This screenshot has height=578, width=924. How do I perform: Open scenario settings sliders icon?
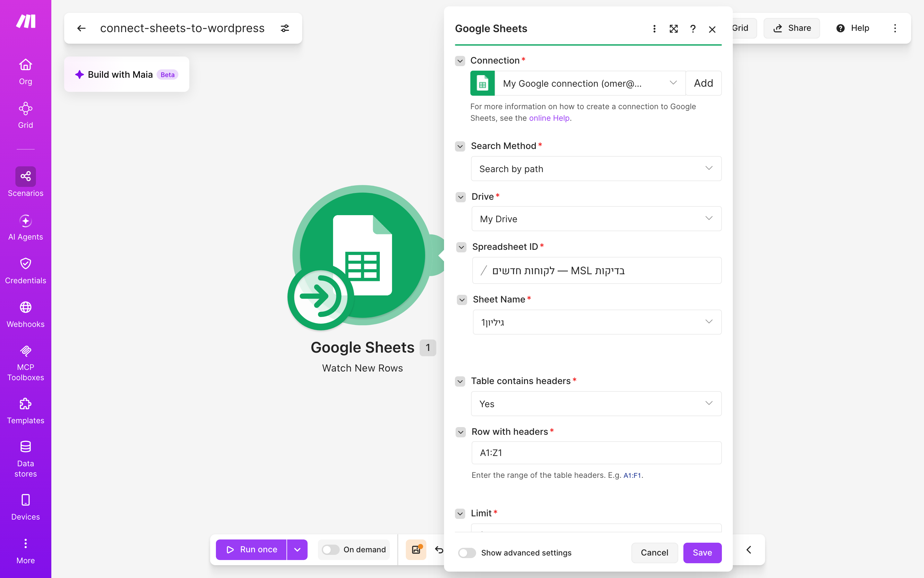[285, 28]
